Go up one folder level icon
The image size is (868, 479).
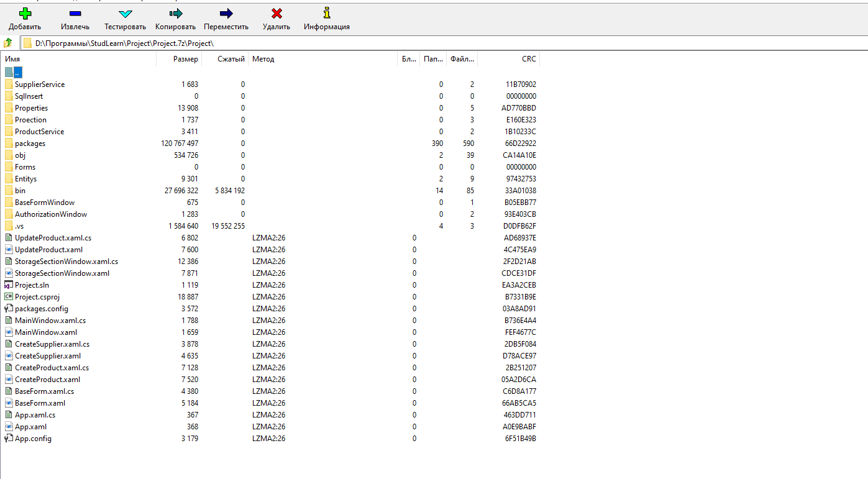tap(8, 43)
